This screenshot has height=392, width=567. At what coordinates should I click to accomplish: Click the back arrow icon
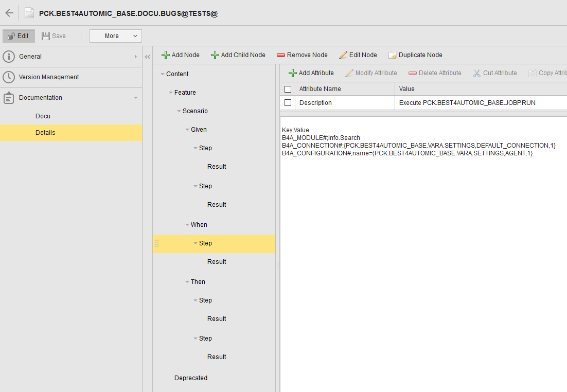tap(9, 13)
